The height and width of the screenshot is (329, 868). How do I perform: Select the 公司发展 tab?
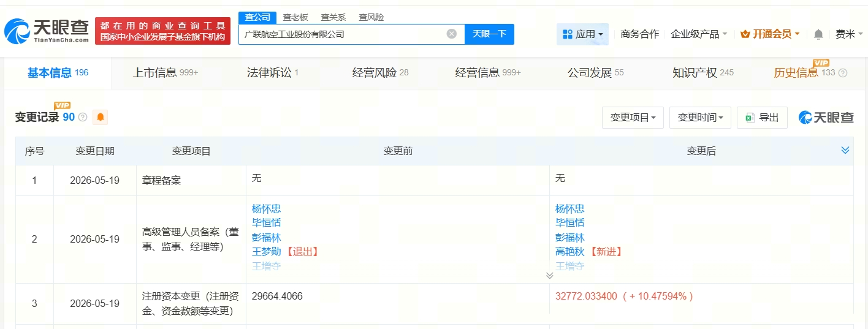click(596, 73)
